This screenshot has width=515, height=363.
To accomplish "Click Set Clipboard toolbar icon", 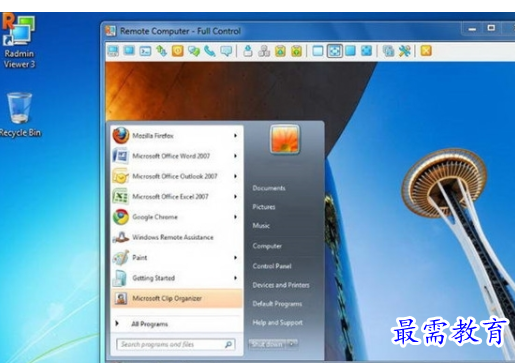I will click(x=280, y=51).
